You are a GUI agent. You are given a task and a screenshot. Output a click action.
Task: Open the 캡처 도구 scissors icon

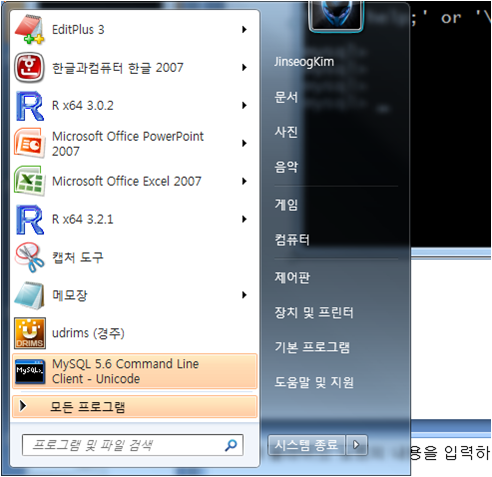point(29,257)
